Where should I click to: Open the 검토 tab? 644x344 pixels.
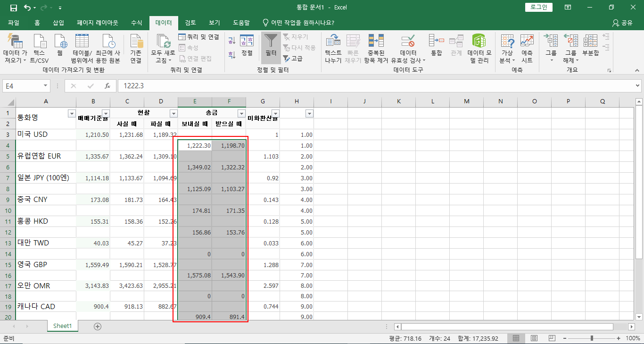(190, 23)
